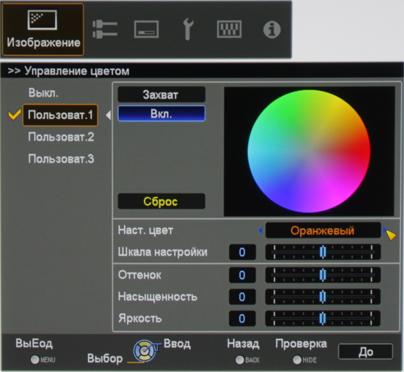Viewport: 404px width, 372px height.
Task: Select the Пользоват.2 profile
Action: coord(61,137)
